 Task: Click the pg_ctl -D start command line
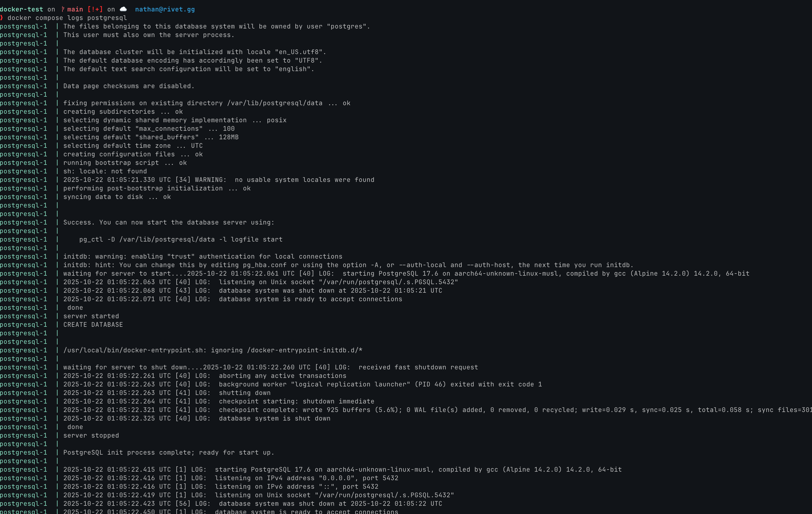click(x=181, y=239)
